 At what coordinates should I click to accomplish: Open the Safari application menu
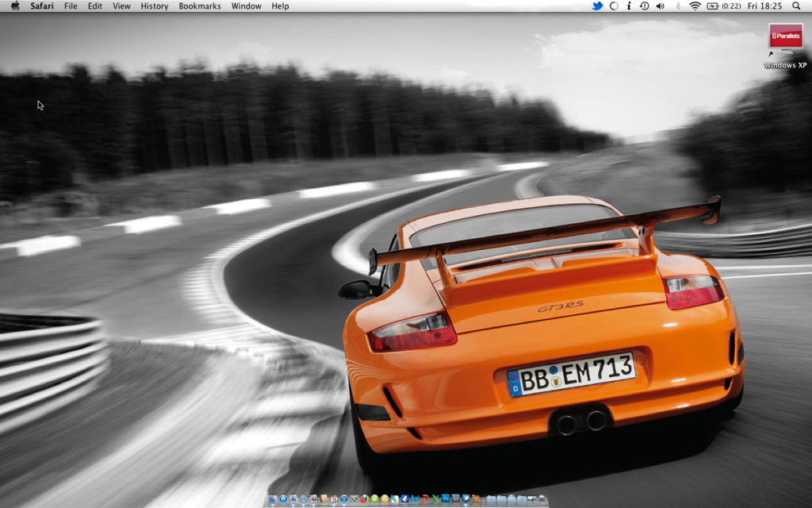tap(43, 6)
